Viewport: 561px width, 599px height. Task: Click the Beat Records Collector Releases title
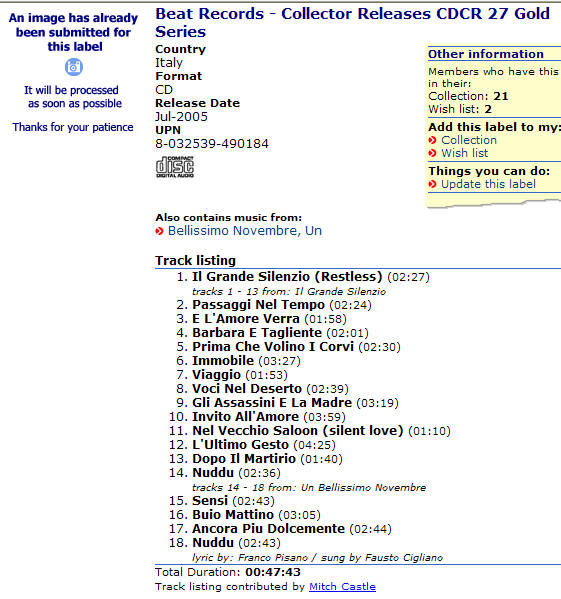tap(352, 23)
